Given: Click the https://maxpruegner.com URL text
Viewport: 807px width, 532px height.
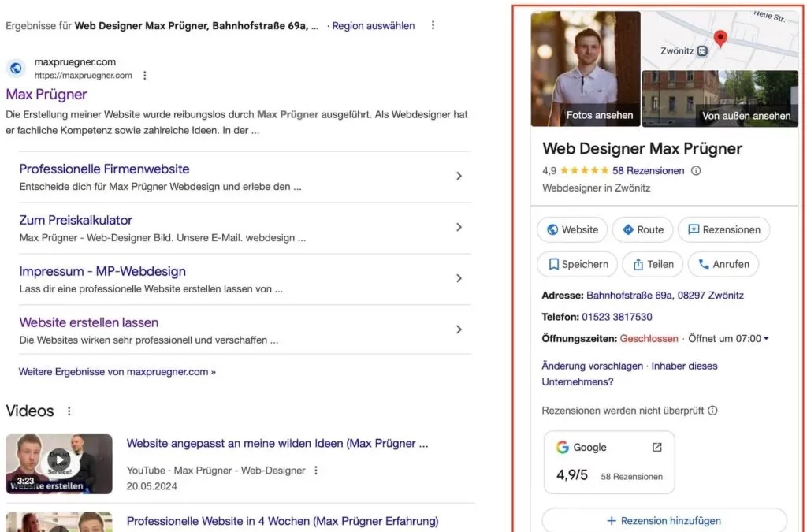Looking at the screenshot, I should [84, 75].
